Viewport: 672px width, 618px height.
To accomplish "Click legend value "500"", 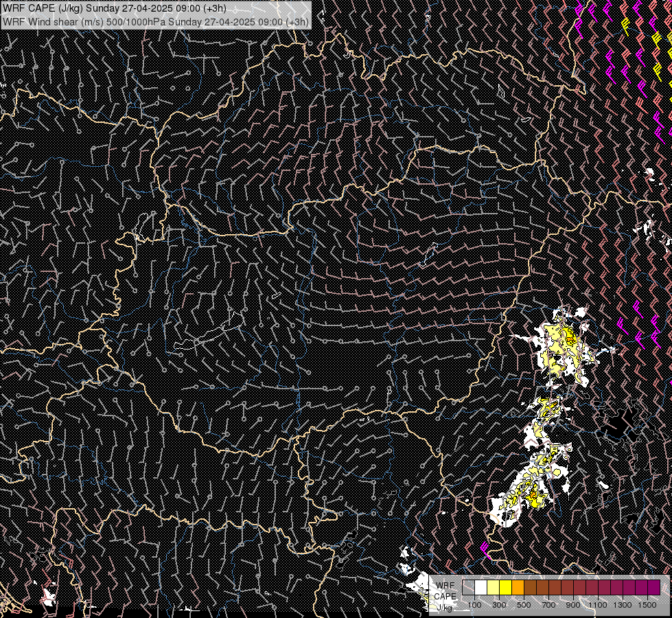I will 524,605.
